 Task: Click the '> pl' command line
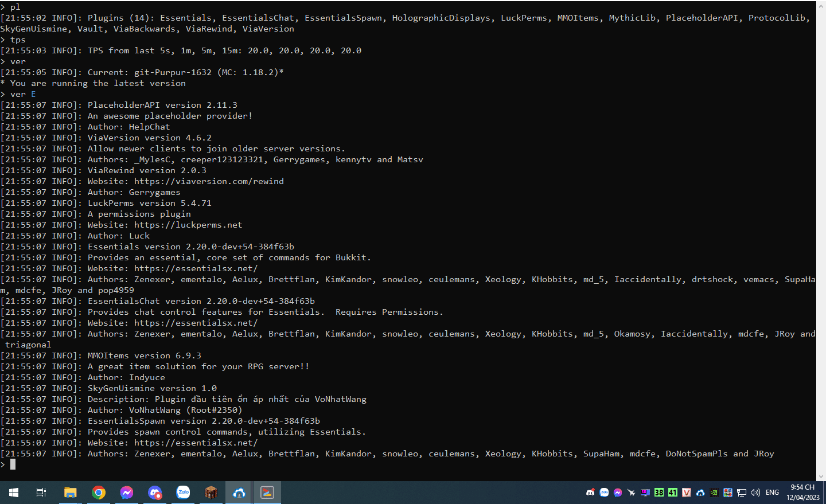tap(10, 7)
